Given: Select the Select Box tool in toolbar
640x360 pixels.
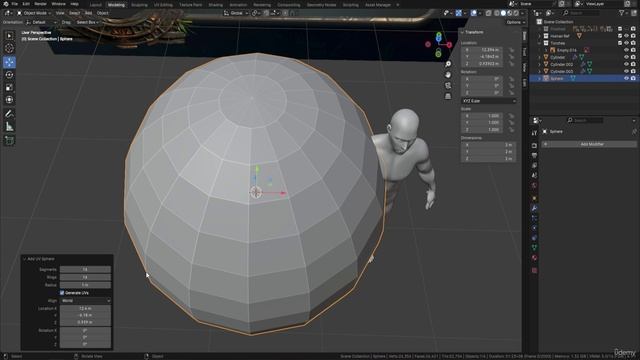Looking at the screenshot, I should pyautogui.click(x=9, y=36).
